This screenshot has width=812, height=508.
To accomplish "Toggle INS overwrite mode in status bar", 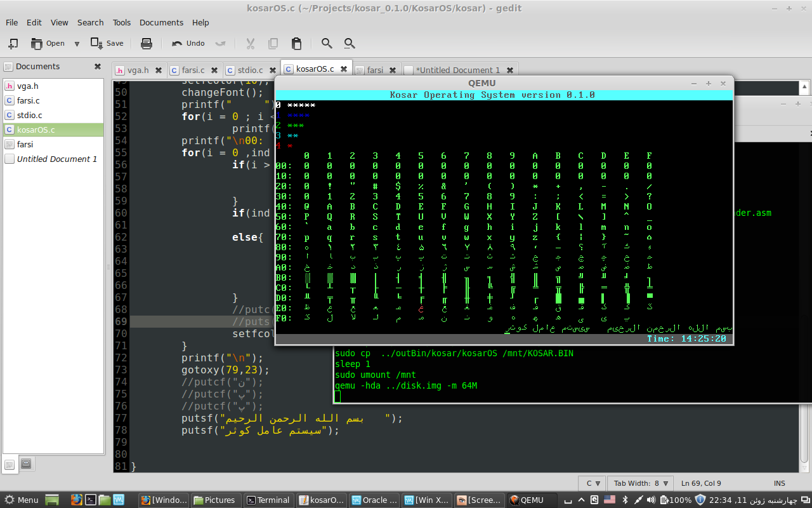I will click(x=779, y=483).
